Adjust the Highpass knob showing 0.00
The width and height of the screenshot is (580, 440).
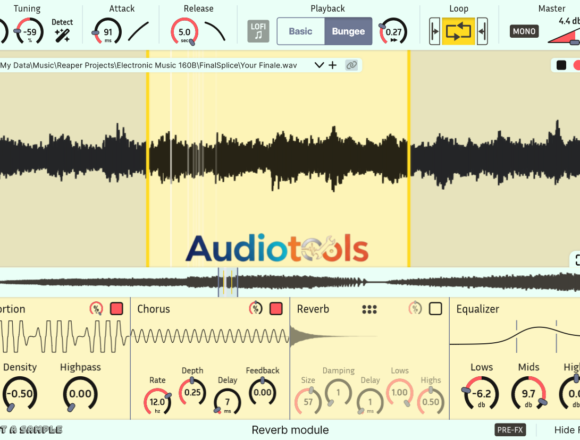(80, 394)
